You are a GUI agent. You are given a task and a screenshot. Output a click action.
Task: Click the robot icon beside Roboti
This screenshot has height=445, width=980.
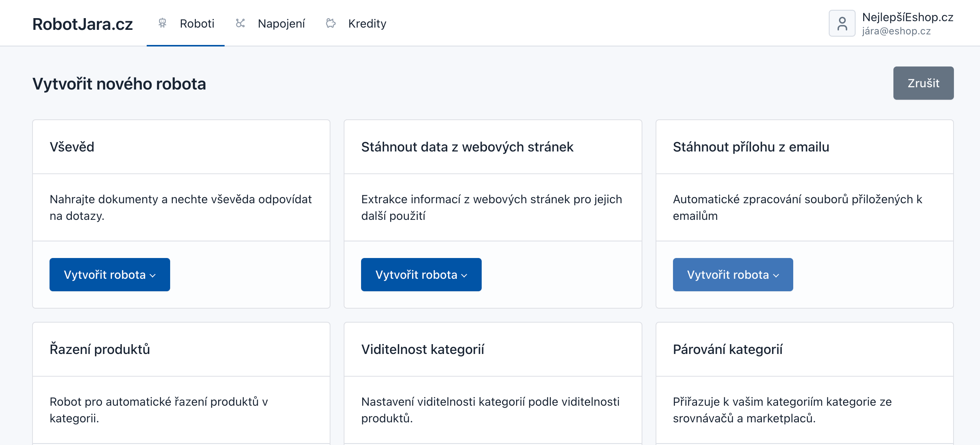coord(163,23)
